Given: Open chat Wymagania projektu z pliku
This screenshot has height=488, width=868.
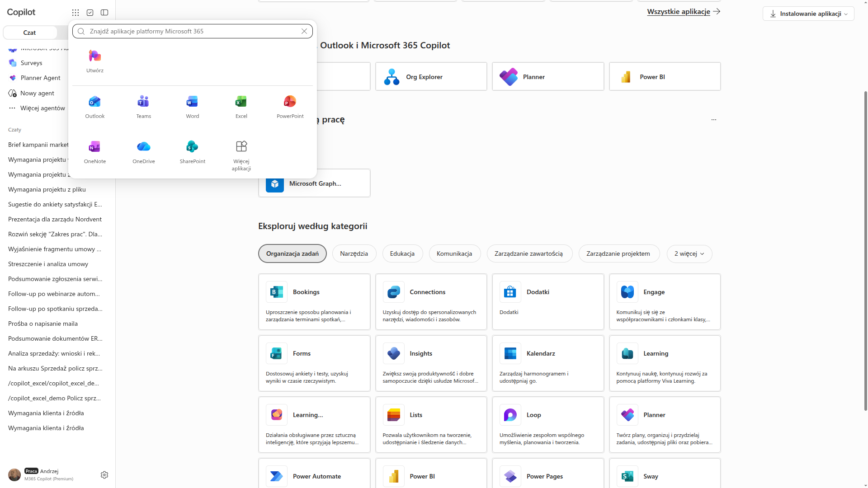Looking at the screenshot, I should pyautogui.click(x=47, y=189).
